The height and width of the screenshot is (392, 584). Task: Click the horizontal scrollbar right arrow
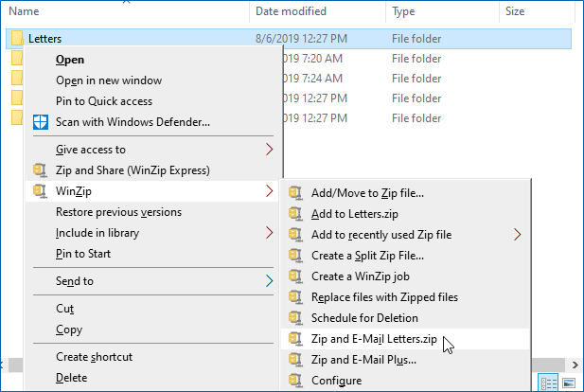coord(575,365)
